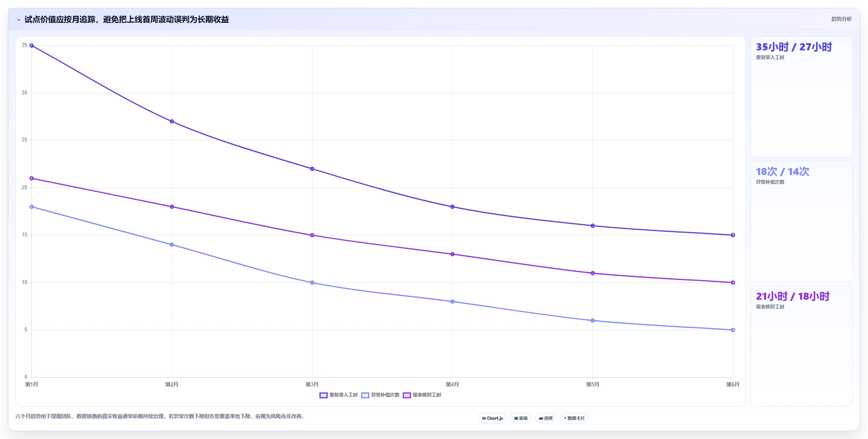Click the 数据卡片 chip
Image resolution: width=868 pixels, height=439 pixels.
574,418
